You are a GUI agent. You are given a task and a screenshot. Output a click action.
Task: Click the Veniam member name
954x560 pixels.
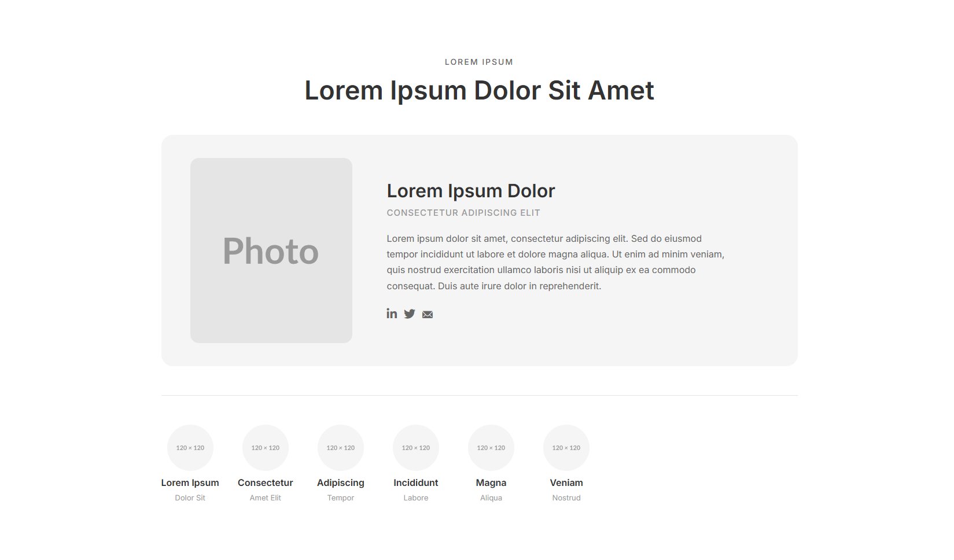(x=566, y=482)
